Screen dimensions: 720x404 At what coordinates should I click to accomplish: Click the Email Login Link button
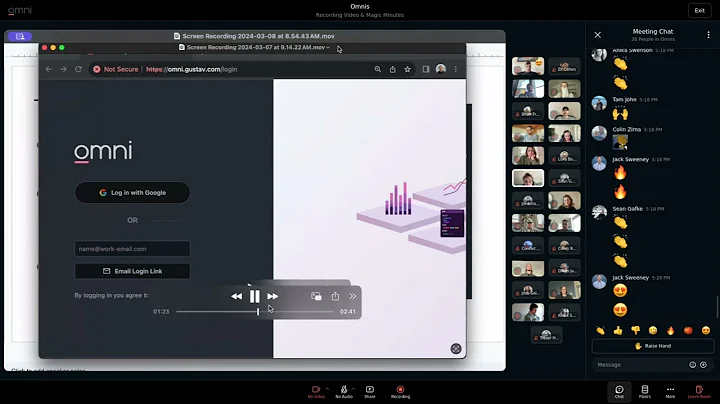click(132, 271)
